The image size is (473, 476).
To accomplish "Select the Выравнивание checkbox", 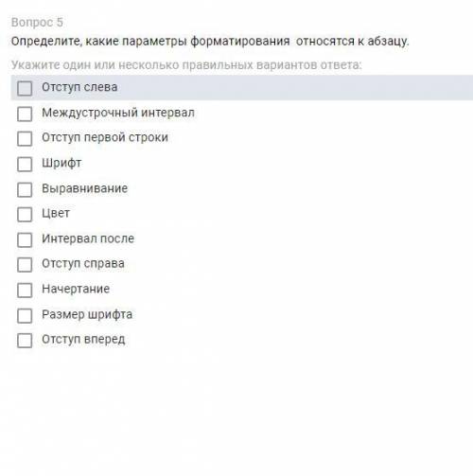I will click(25, 189).
